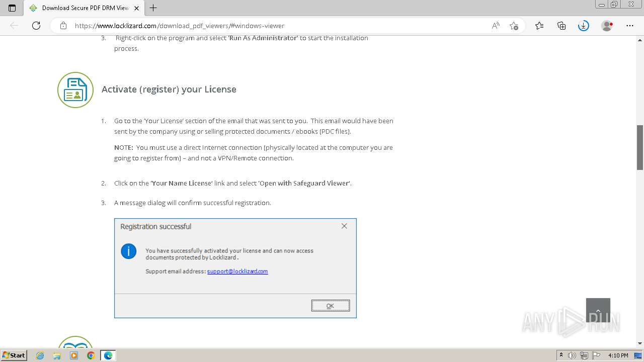This screenshot has height=362, width=644.
Task: Select Microsoft Edge taskbar button
Action: [108, 355]
